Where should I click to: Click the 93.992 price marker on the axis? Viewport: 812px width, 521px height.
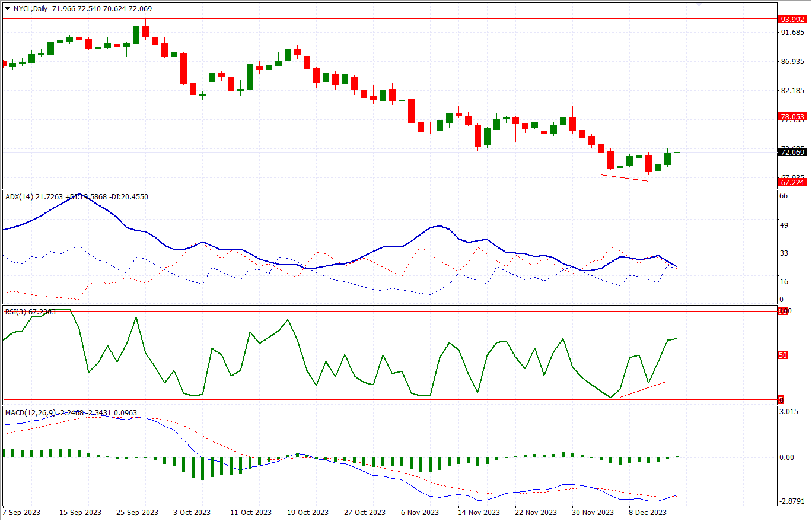coord(792,20)
